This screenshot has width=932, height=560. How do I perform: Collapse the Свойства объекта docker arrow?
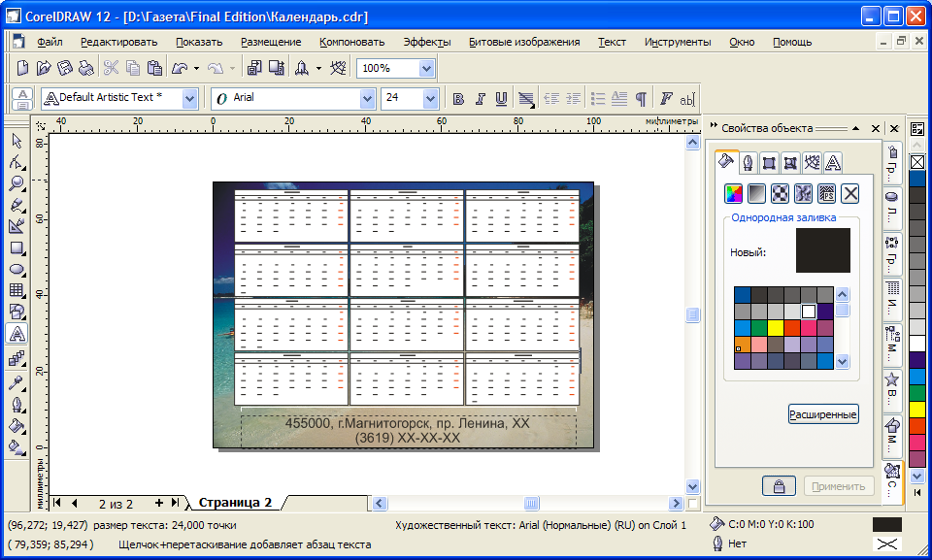pos(856,128)
